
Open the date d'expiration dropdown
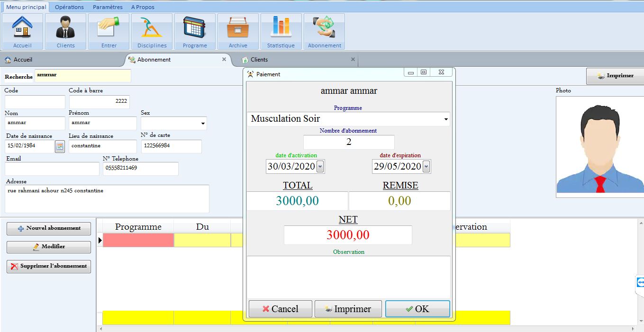tap(426, 167)
